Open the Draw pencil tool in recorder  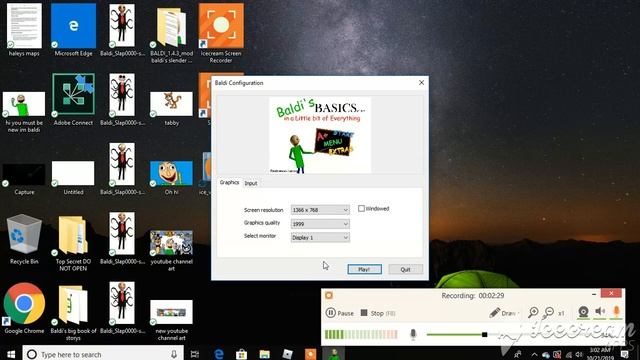pos(503,313)
